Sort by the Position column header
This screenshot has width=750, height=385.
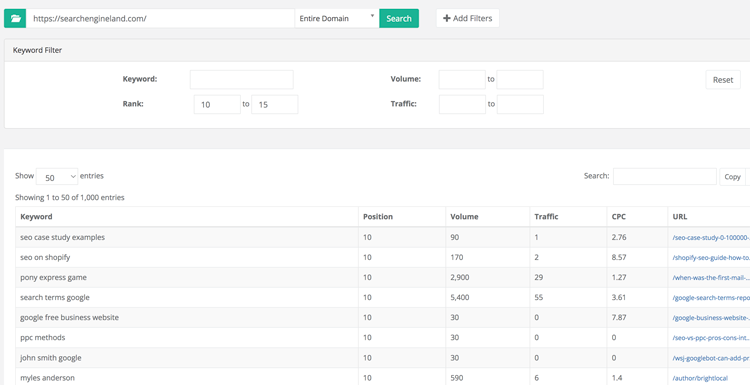pyautogui.click(x=402, y=217)
